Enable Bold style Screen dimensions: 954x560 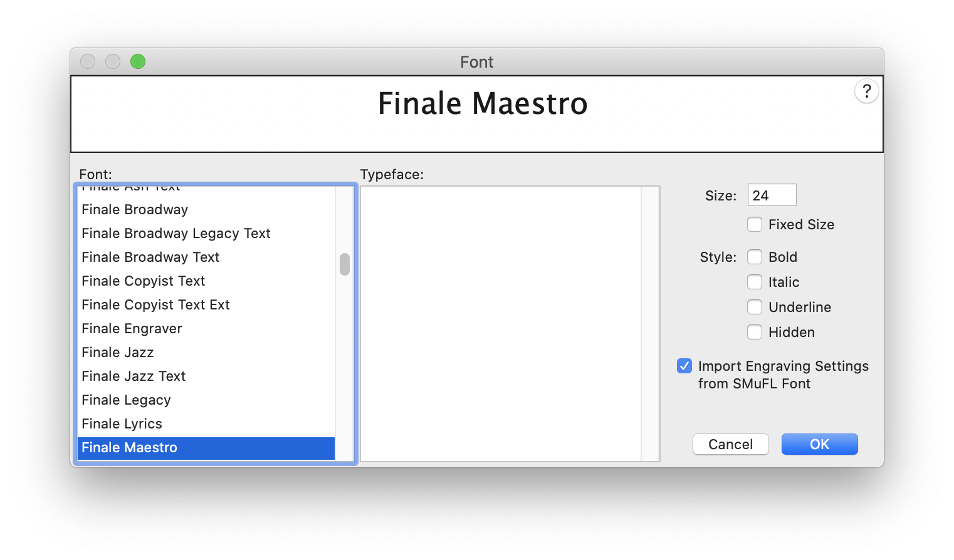[x=755, y=257]
